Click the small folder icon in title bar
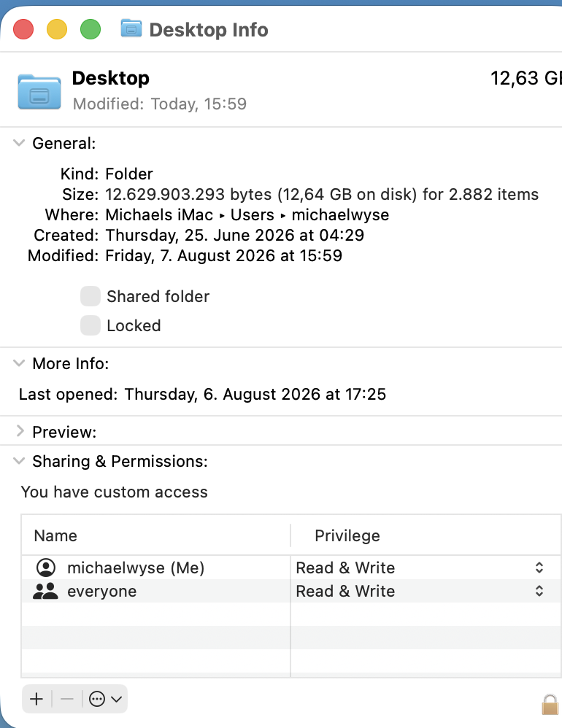Viewport: 562px width, 728px height. [x=131, y=28]
